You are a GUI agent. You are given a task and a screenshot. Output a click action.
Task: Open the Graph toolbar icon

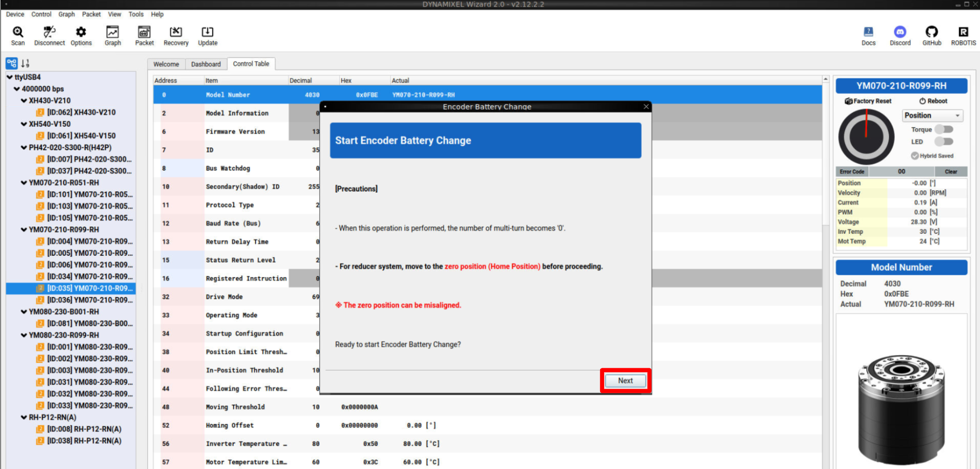(113, 32)
